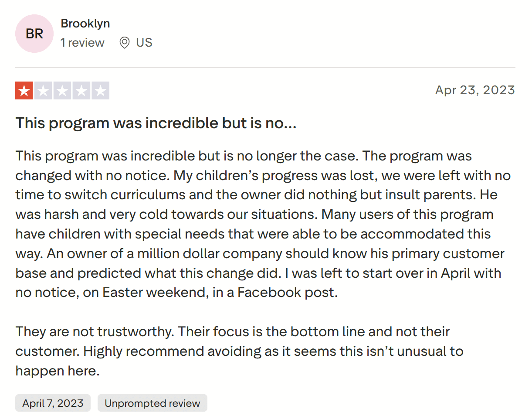Select the second rating star
This screenshot has width=532, height=416.
tap(44, 90)
